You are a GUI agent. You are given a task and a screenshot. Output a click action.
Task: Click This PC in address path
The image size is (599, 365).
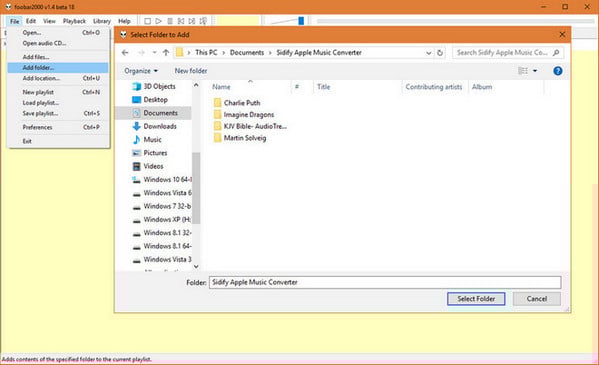pos(206,52)
